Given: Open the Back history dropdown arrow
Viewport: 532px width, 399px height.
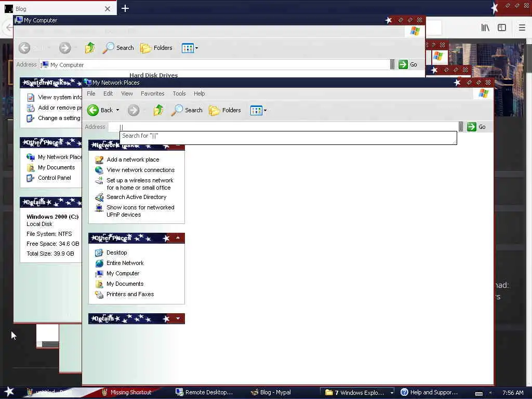Looking at the screenshot, I should (x=118, y=110).
